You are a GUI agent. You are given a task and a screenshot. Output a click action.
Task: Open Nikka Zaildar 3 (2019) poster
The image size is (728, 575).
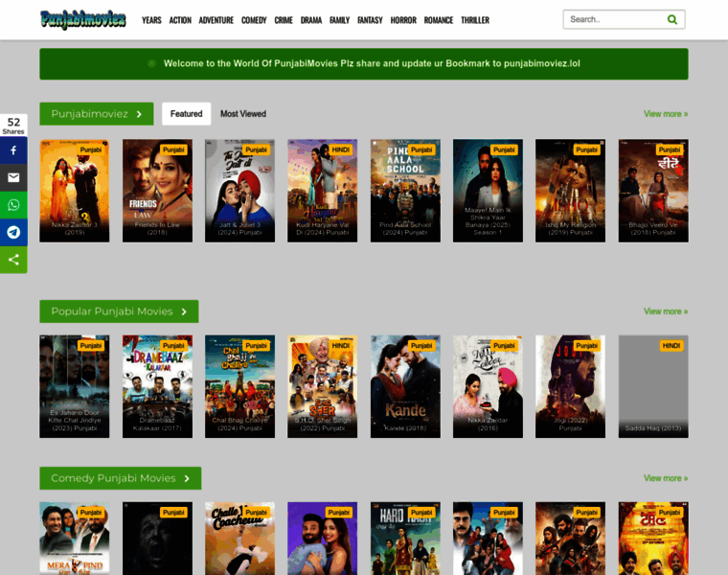[75, 191]
